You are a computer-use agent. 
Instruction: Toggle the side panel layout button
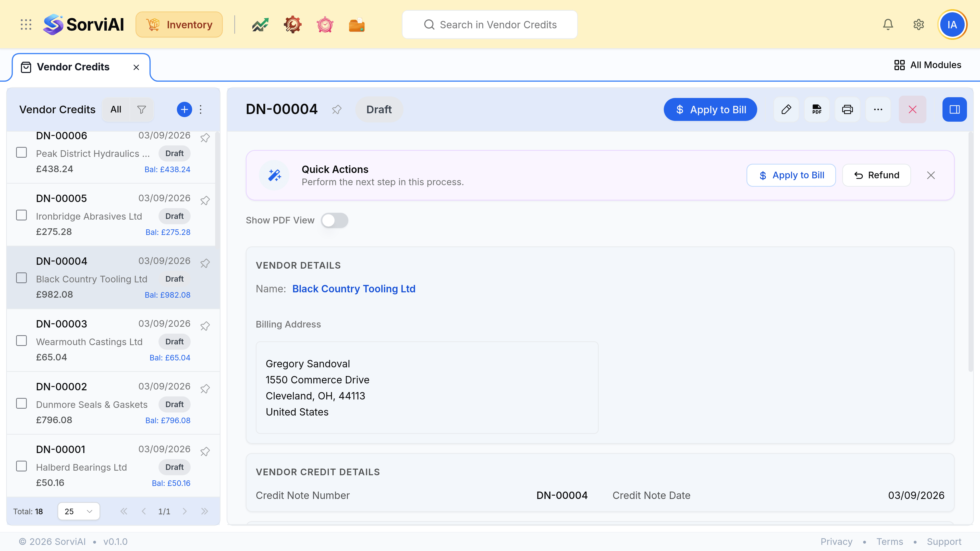[x=954, y=109]
